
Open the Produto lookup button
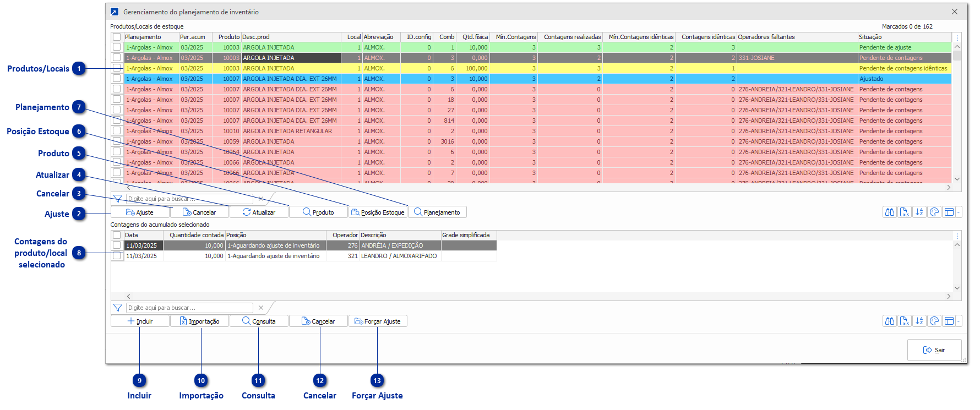[x=318, y=212]
